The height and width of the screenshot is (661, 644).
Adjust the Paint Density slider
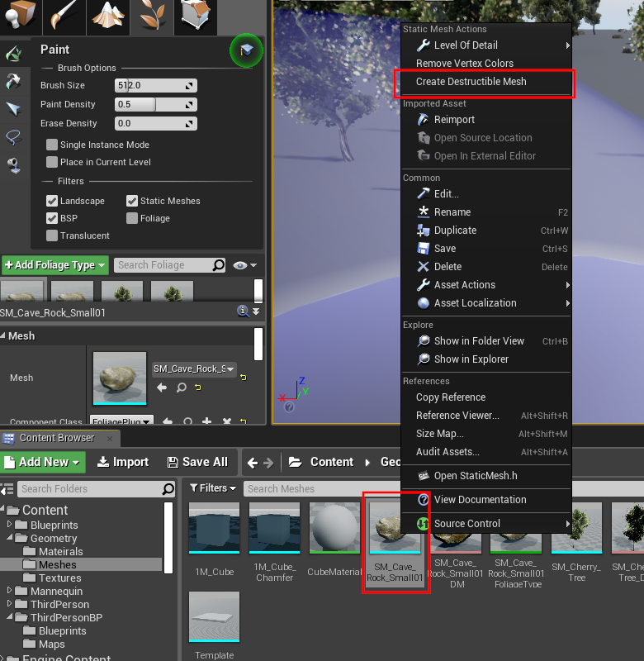pos(155,105)
